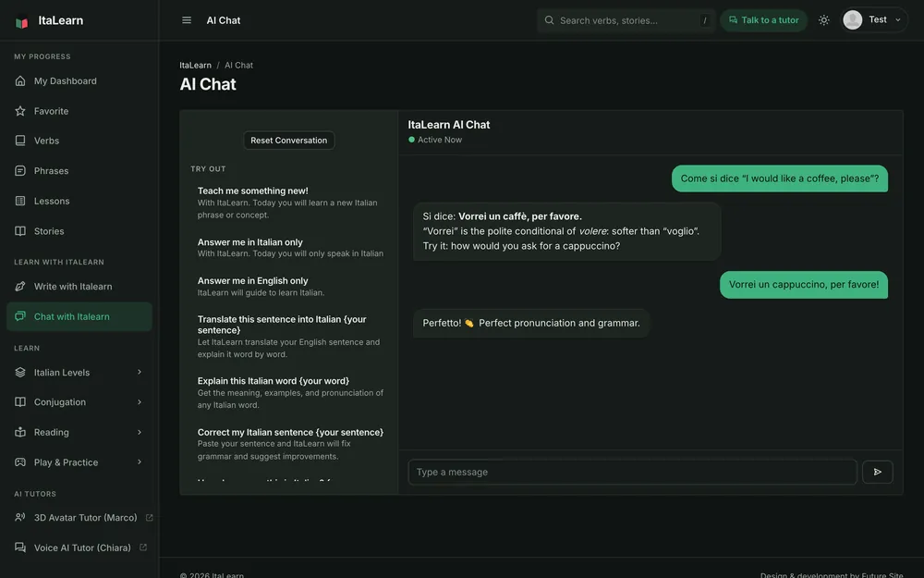The height and width of the screenshot is (578, 924).
Task: Open sidebar hamburger menu icon
Action: 187,20
